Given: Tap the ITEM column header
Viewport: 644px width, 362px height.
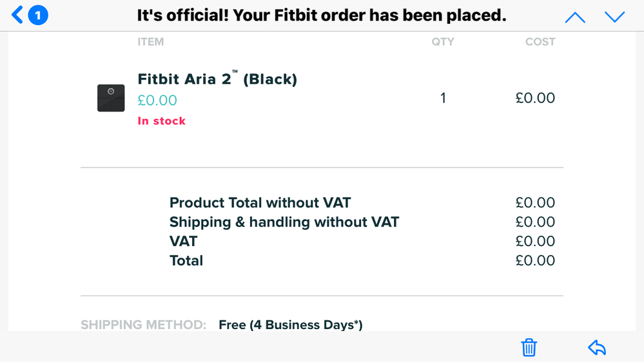Looking at the screenshot, I should click(x=151, y=42).
